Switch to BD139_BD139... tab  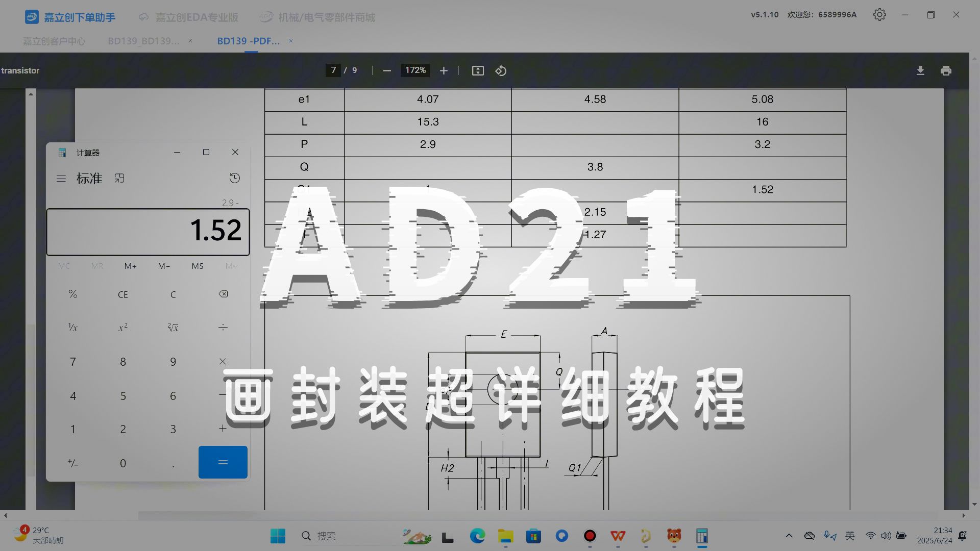143,41
